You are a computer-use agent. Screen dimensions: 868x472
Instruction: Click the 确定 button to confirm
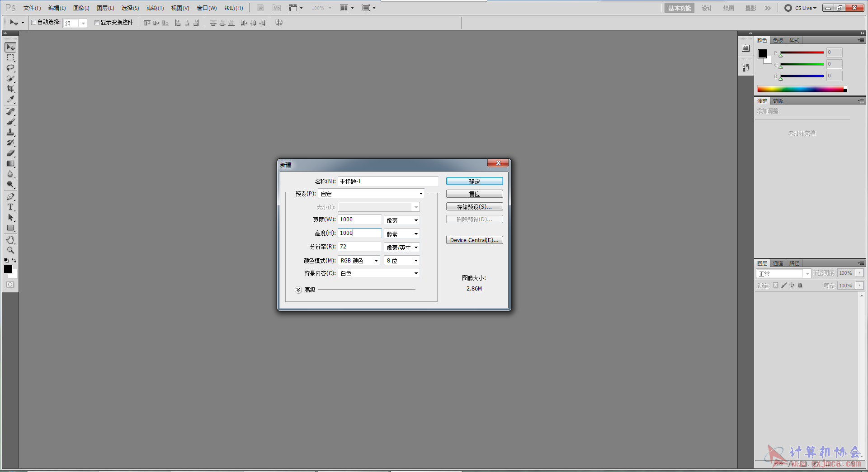pos(474,181)
